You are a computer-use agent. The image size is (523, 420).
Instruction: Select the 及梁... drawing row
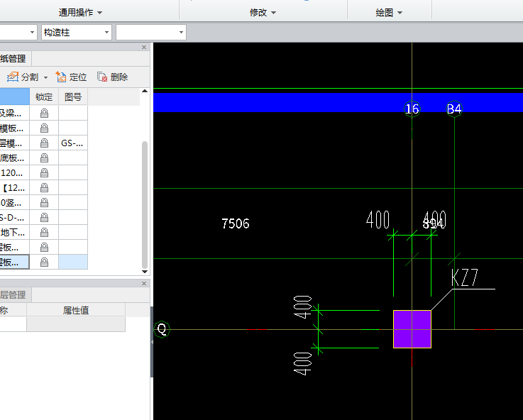pyautogui.click(x=15, y=114)
